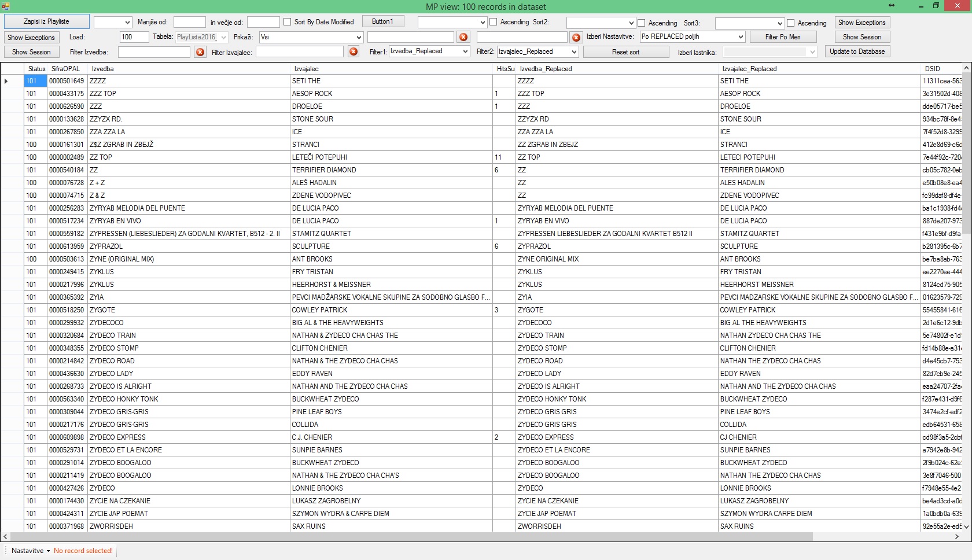This screenshot has width=972, height=560.
Task: Expand Filter1 Izvedba_Replaced dropdown
Action: [x=429, y=51]
